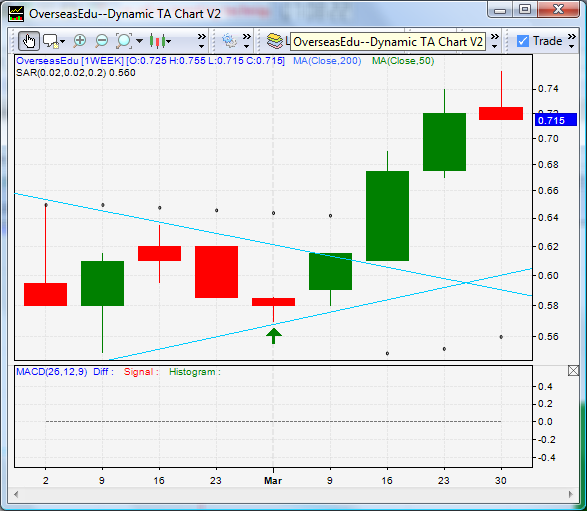587x511 pixels.
Task: Click the zoom region magnifier tool
Action: (x=124, y=41)
